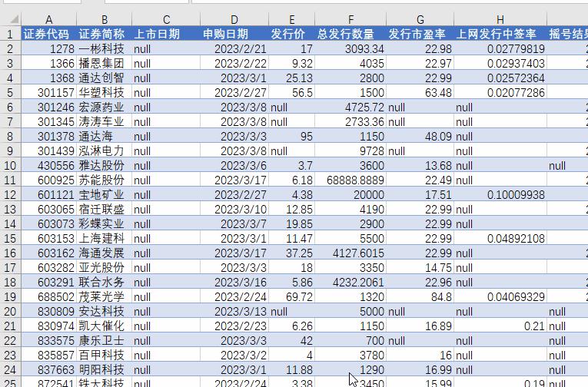Select date cell 2023/3/13
Viewport: 588px width, 387px height.
[x=234, y=312]
